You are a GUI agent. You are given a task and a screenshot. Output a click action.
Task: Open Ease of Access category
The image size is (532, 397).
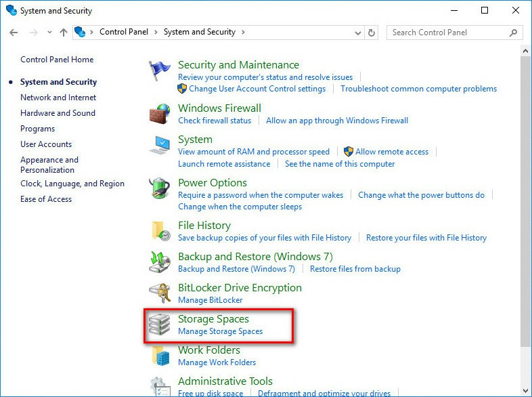[x=46, y=199]
